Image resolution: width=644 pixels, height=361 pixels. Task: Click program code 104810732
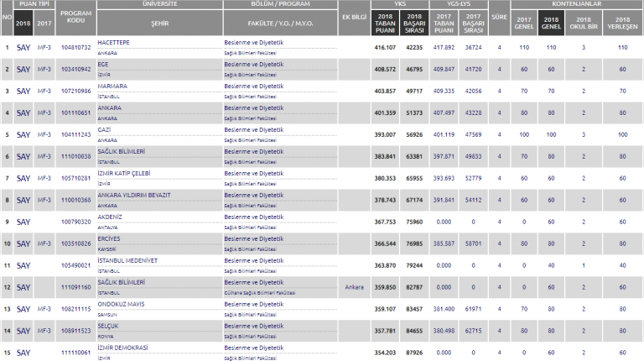(76, 47)
